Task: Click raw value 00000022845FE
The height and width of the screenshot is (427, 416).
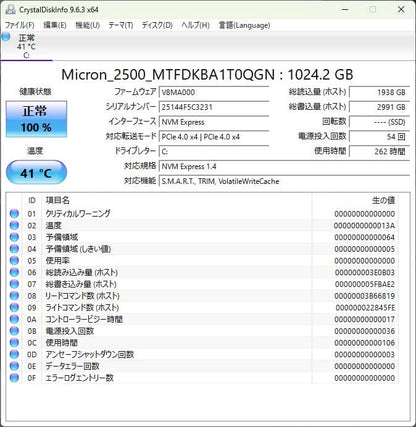Action: (365, 307)
